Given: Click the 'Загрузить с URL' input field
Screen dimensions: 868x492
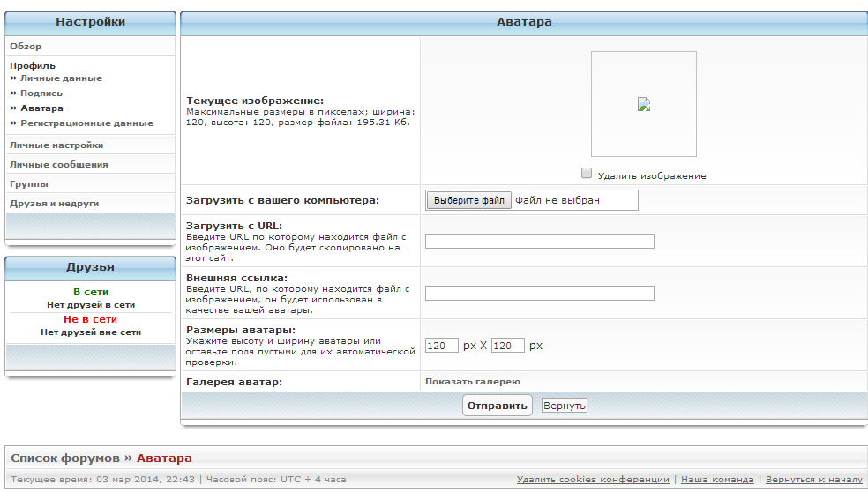Looking at the screenshot, I should [540, 242].
